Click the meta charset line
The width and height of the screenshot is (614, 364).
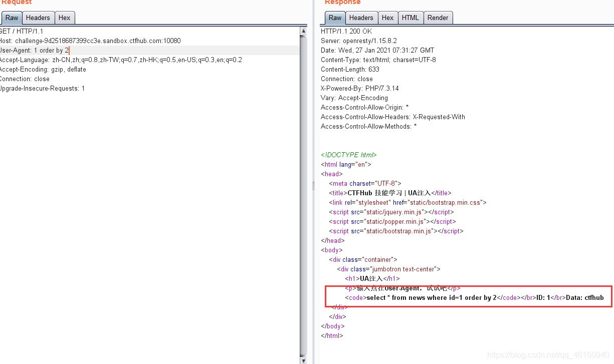click(x=365, y=184)
